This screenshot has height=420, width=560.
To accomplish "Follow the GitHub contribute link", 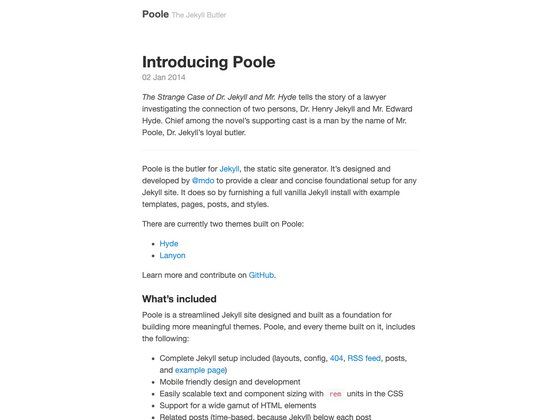I will 261,275.
